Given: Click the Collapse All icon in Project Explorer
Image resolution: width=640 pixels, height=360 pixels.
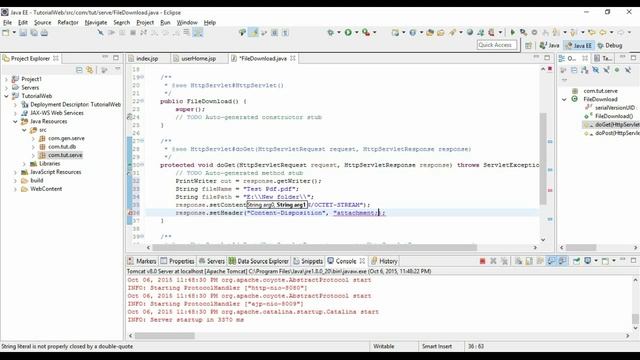Looking at the screenshot, I should click(x=79, y=70).
